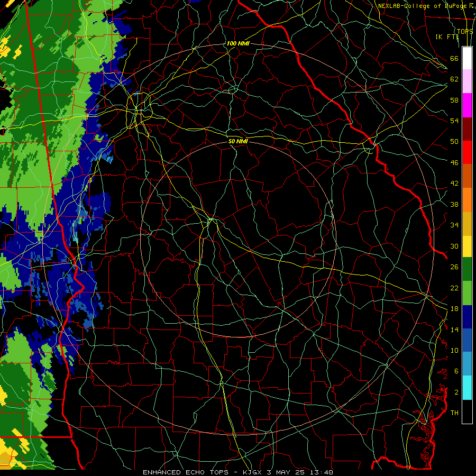Click the legend value 62
This screenshot has width=476, height=476.
[x=454, y=79]
